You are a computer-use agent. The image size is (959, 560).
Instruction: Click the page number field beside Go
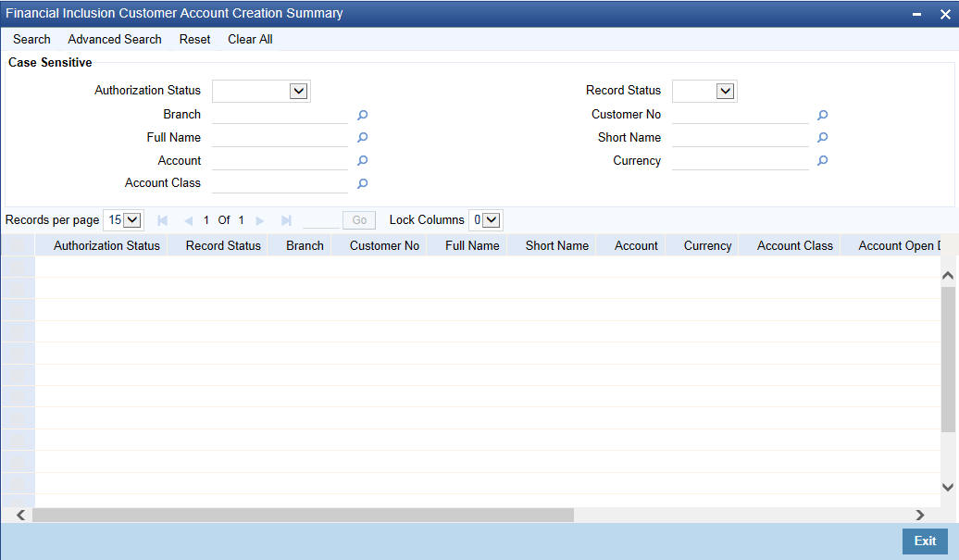coord(321,220)
